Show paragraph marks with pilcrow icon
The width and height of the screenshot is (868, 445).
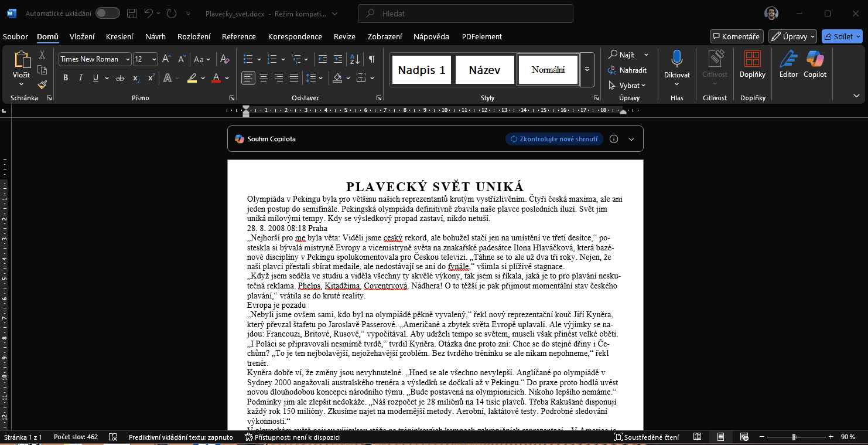pyautogui.click(x=371, y=59)
